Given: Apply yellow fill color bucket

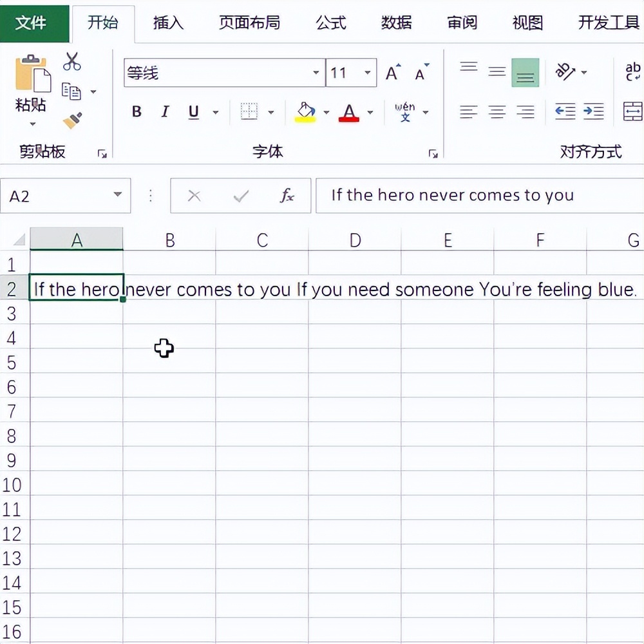Looking at the screenshot, I should point(305,112).
